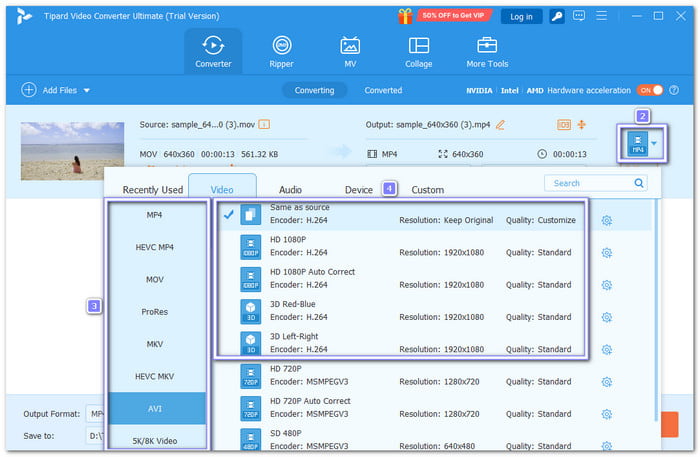
Task: Switch to the Converted tab
Action: click(383, 90)
